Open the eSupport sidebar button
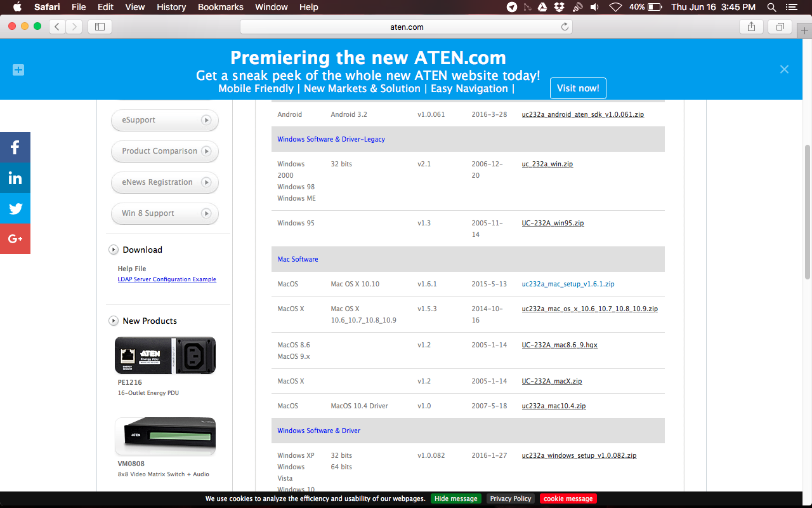 [x=165, y=120]
